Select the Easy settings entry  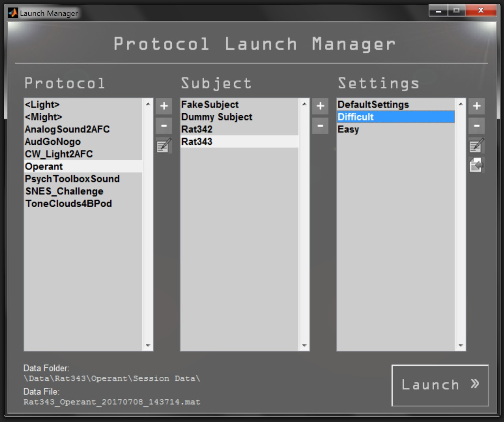point(396,129)
